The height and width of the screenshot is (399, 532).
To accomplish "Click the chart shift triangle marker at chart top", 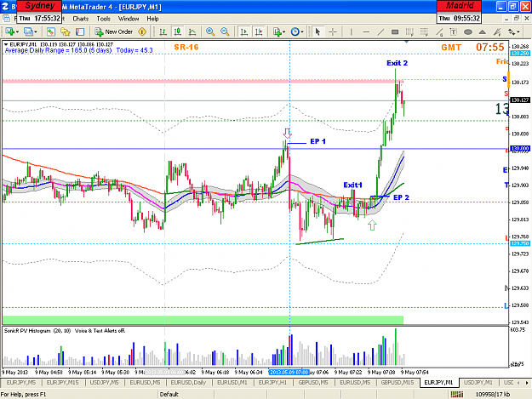I will (x=407, y=42).
